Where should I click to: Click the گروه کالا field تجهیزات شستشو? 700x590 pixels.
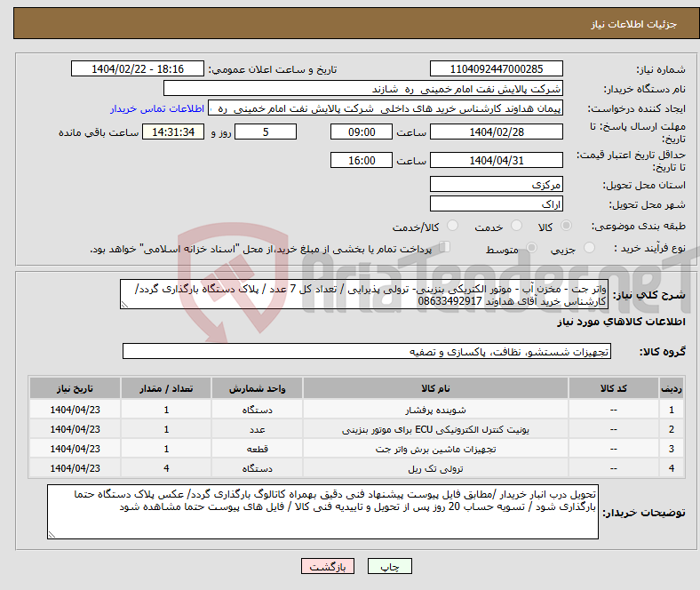tap(367, 351)
